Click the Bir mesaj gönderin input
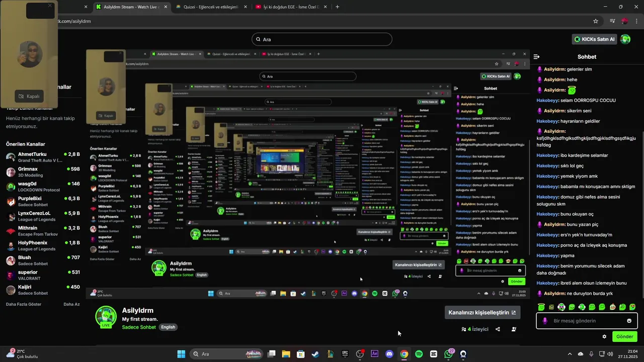The image size is (644, 362). pos(587,321)
